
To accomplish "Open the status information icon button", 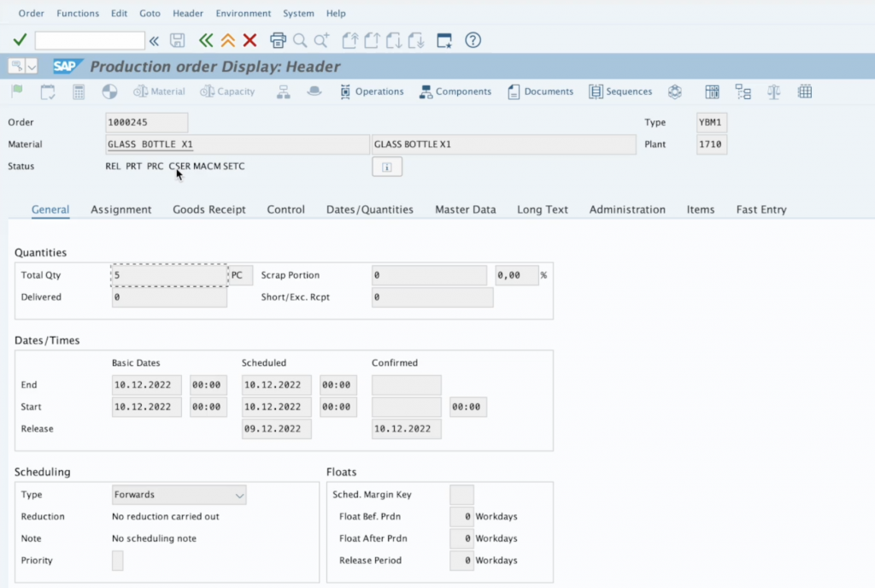I will (387, 168).
